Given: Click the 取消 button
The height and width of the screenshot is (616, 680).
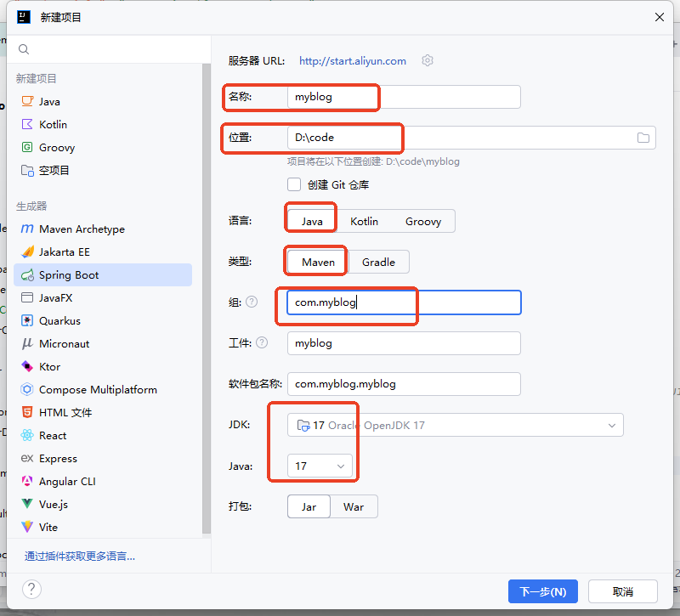Looking at the screenshot, I should [x=623, y=591].
